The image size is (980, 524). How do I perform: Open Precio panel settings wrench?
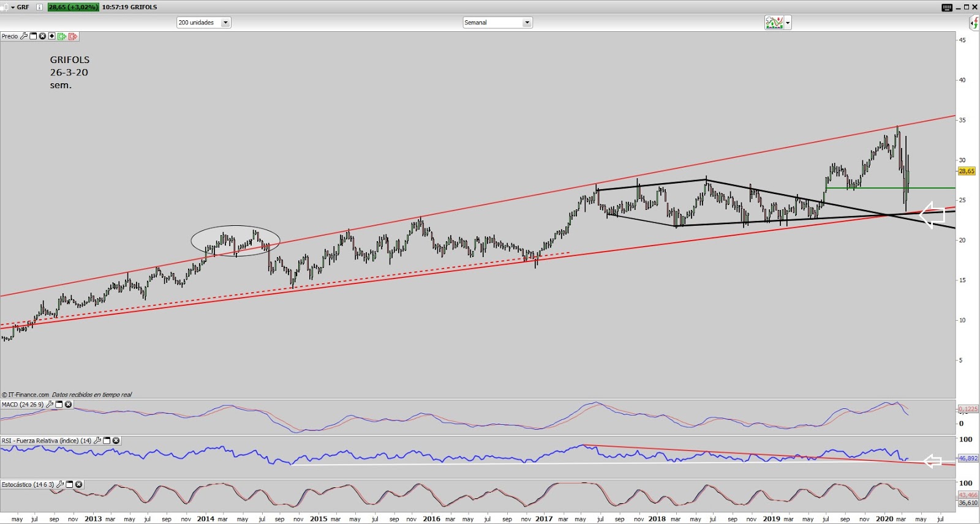[24, 36]
